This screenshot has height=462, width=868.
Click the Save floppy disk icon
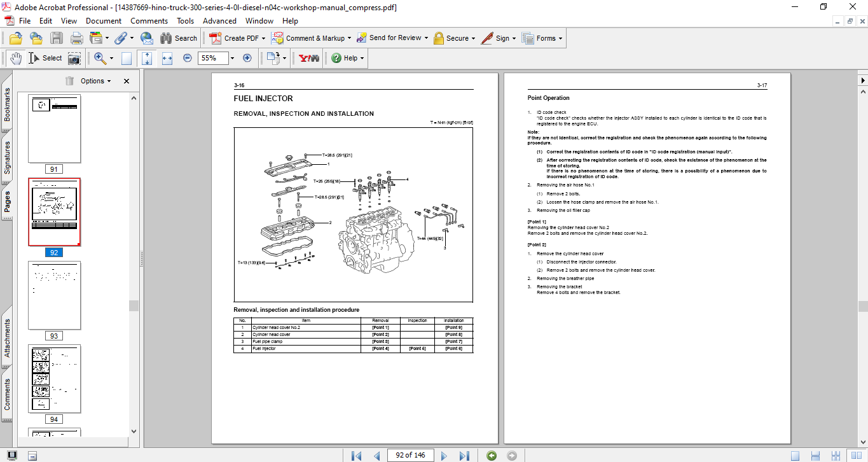click(57, 38)
